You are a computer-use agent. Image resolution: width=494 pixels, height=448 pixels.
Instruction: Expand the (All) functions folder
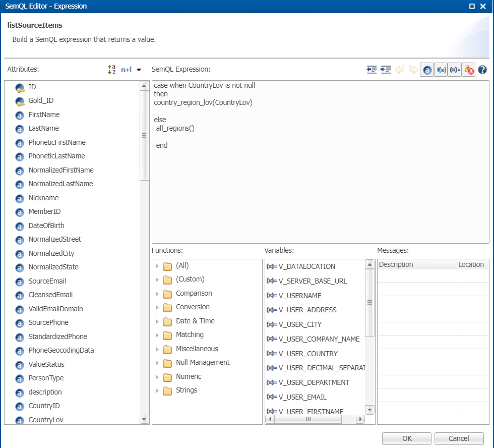[157, 266]
